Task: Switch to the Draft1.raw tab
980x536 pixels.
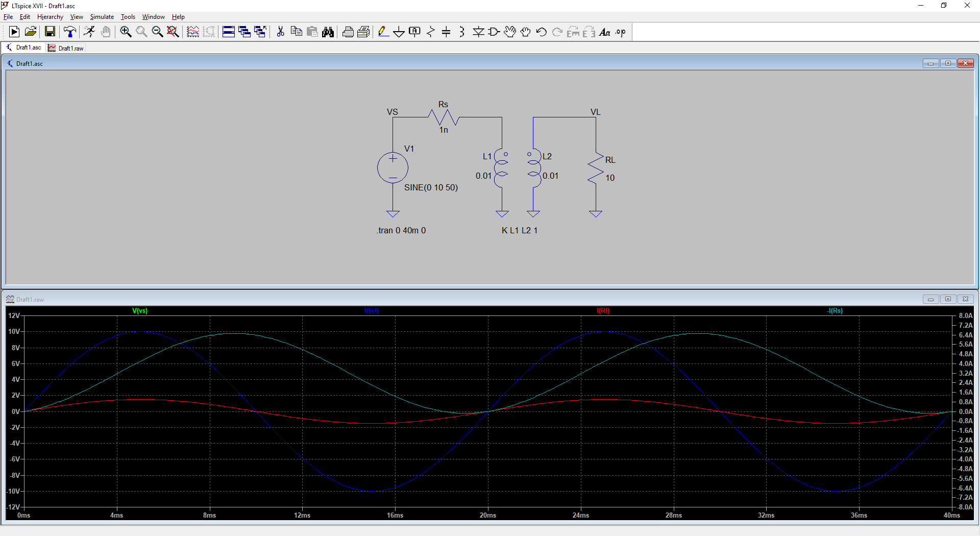Action: (66, 48)
